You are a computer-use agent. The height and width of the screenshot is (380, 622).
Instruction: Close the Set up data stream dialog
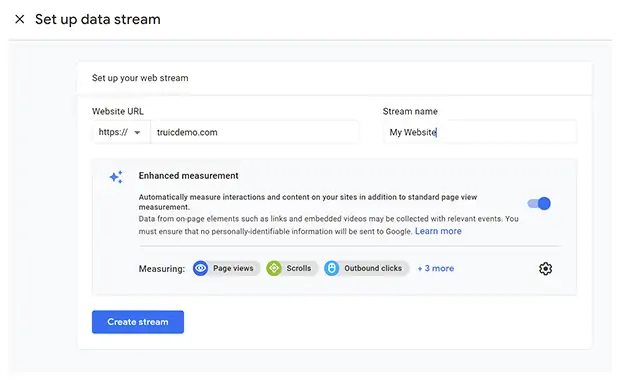[19, 19]
